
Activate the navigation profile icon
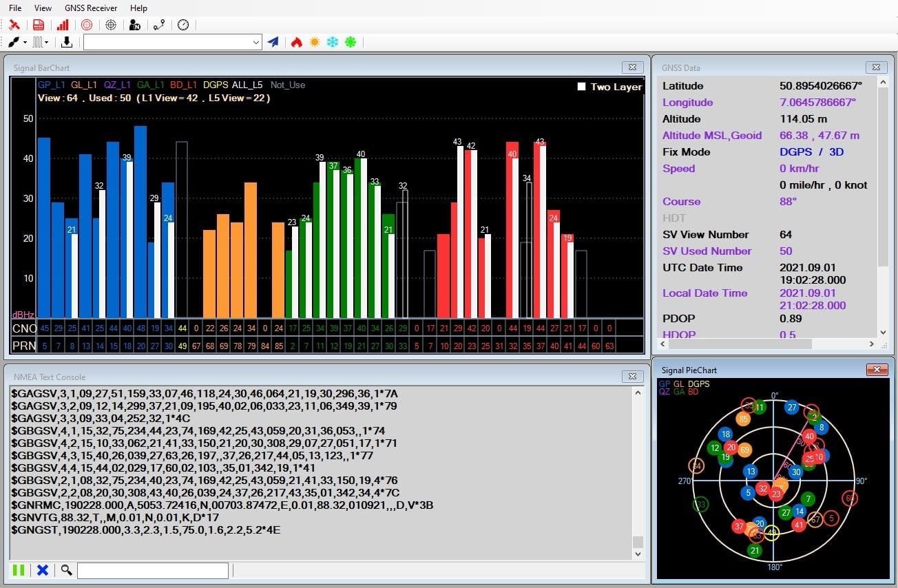(x=134, y=25)
